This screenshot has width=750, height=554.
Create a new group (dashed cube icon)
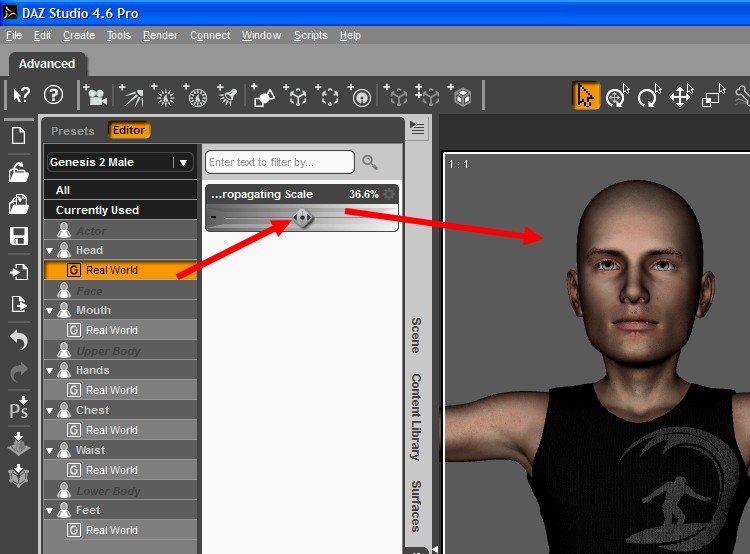point(327,95)
